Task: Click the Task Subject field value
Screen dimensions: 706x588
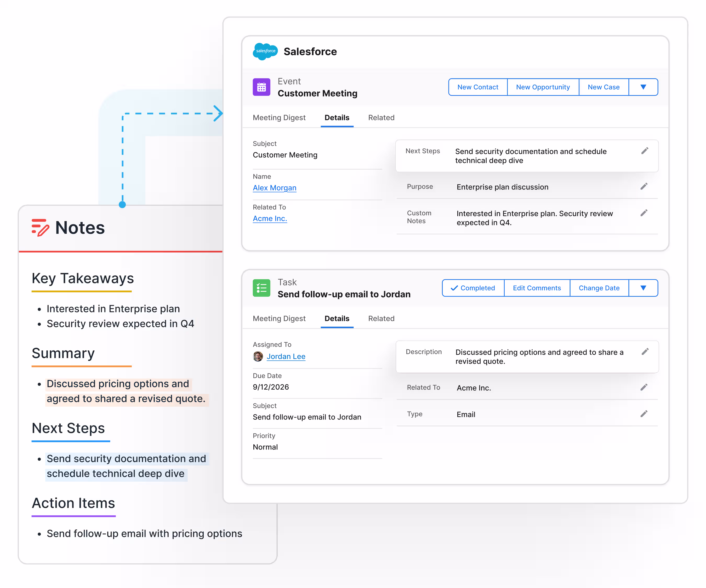Action: [307, 417]
